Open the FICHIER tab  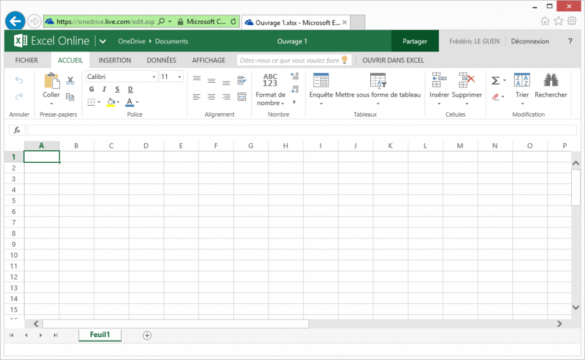(x=26, y=60)
